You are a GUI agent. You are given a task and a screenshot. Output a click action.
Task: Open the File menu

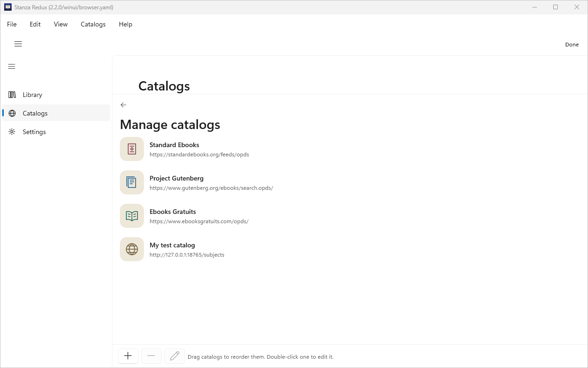pos(12,24)
